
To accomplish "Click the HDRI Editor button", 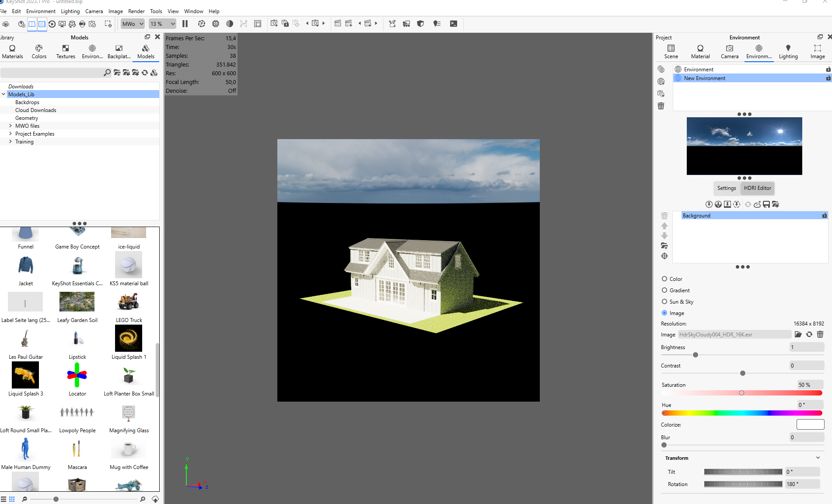I will pyautogui.click(x=758, y=188).
